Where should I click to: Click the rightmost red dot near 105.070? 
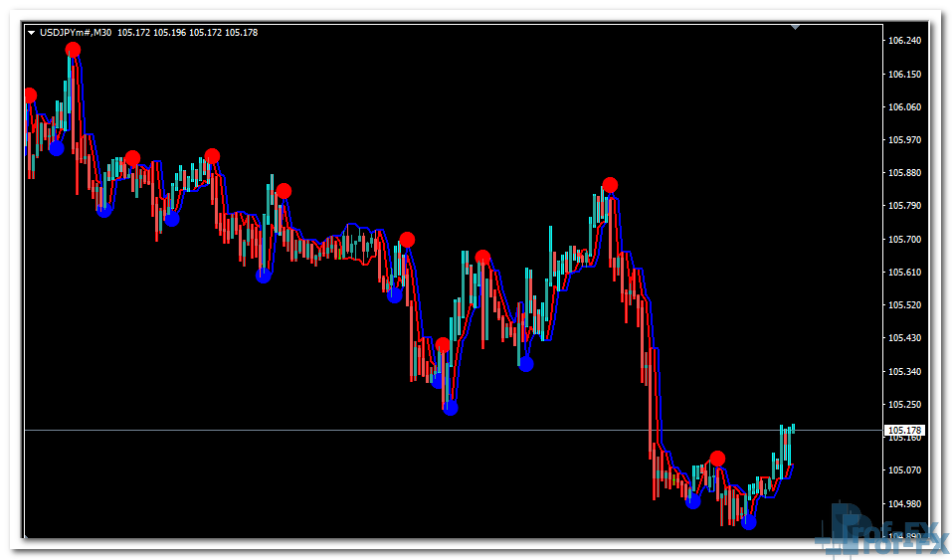tap(717, 459)
